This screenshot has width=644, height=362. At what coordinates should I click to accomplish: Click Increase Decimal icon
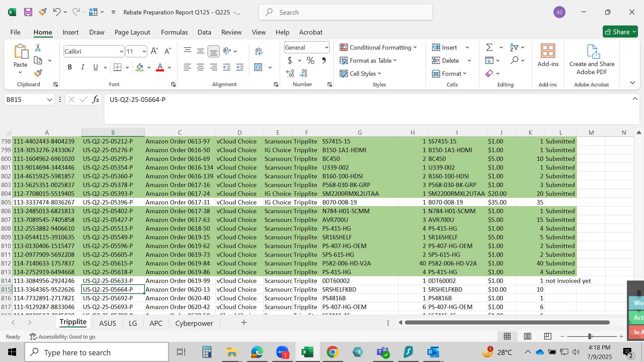290,73
